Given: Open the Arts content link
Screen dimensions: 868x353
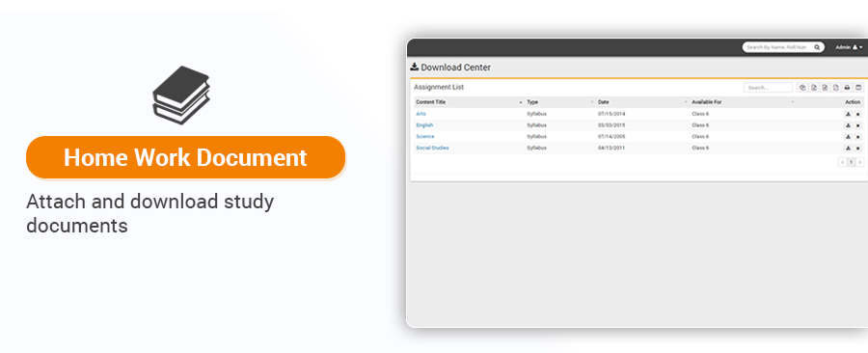Looking at the screenshot, I should [x=420, y=114].
